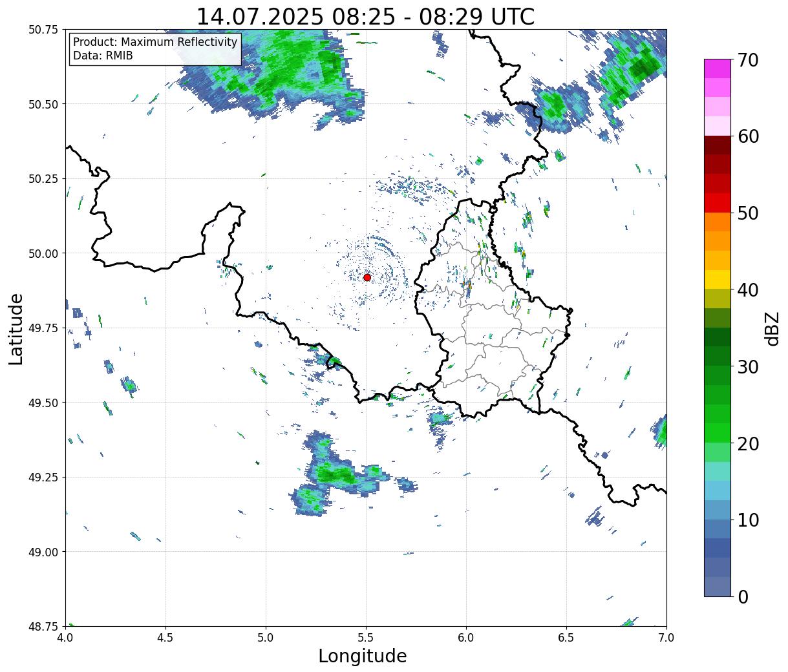Click the "dBZ" colorbar label
Screen dimensions: 788x672
point(772,328)
